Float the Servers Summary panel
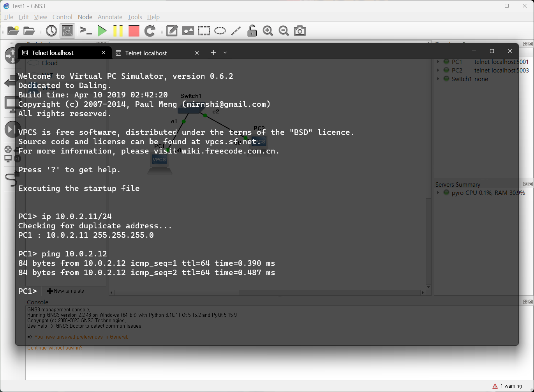534x392 pixels. pos(525,184)
